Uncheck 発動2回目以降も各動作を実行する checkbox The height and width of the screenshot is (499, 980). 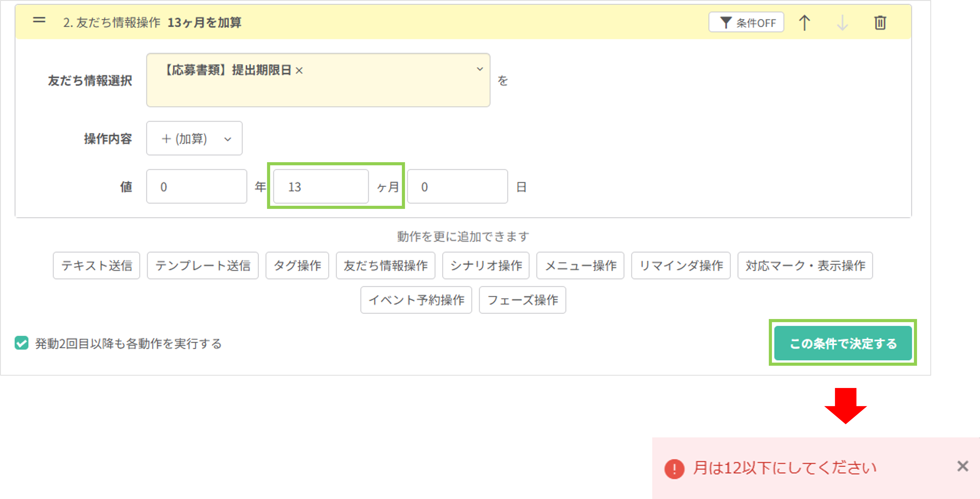coord(22,343)
